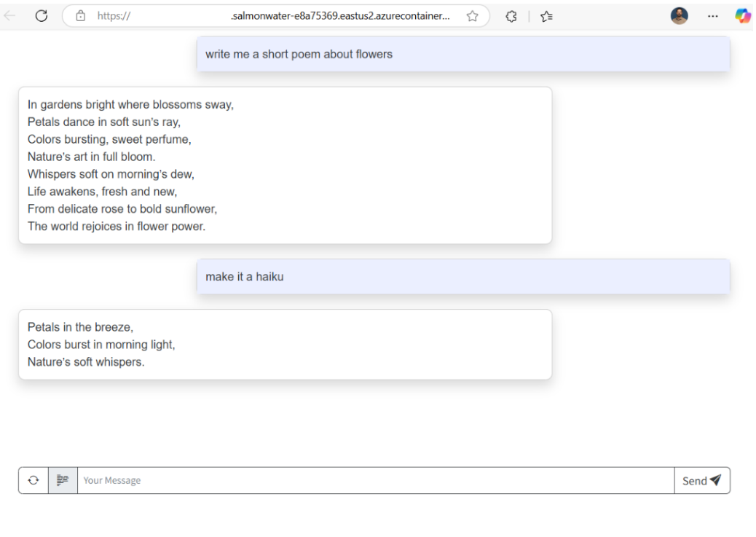Open the browser extensions icon
The image size is (756, 537).
click(x=511, y=15)
